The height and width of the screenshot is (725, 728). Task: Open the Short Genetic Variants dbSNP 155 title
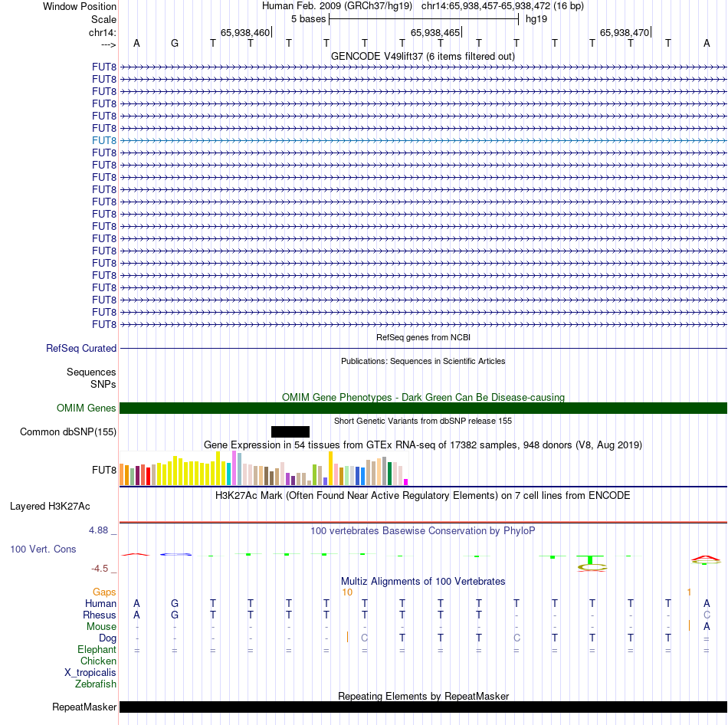(x=423, y=421)
